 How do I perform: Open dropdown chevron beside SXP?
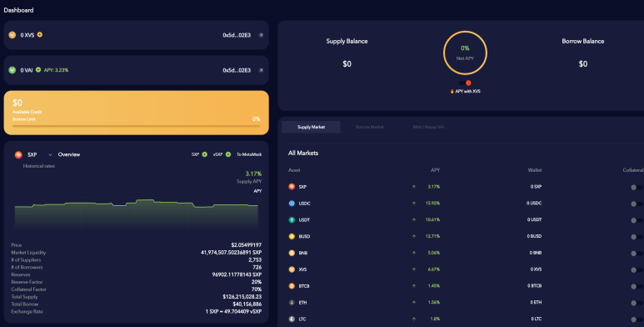[x=50, y=154]
